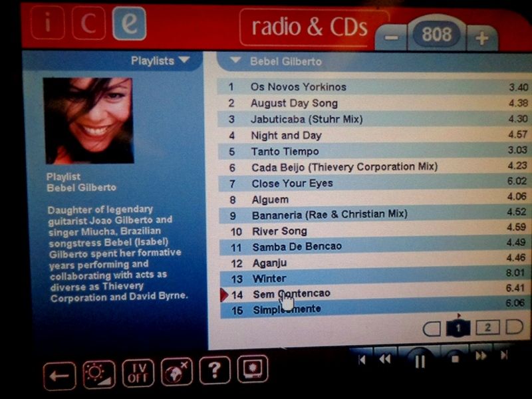This screenshot has width=532, height=399.
Task: Click the back arrow button
Action: pos(60,376)
